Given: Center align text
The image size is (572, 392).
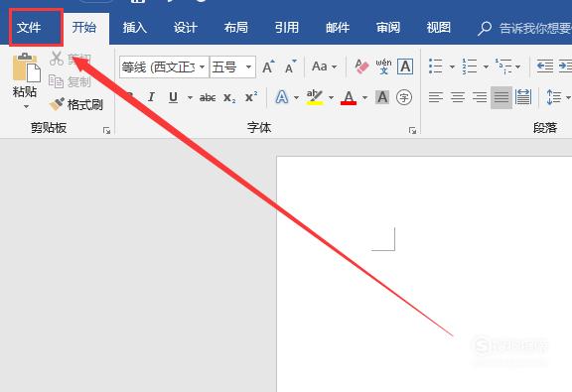Looking at the screenshot, I should tap(458, 97).
